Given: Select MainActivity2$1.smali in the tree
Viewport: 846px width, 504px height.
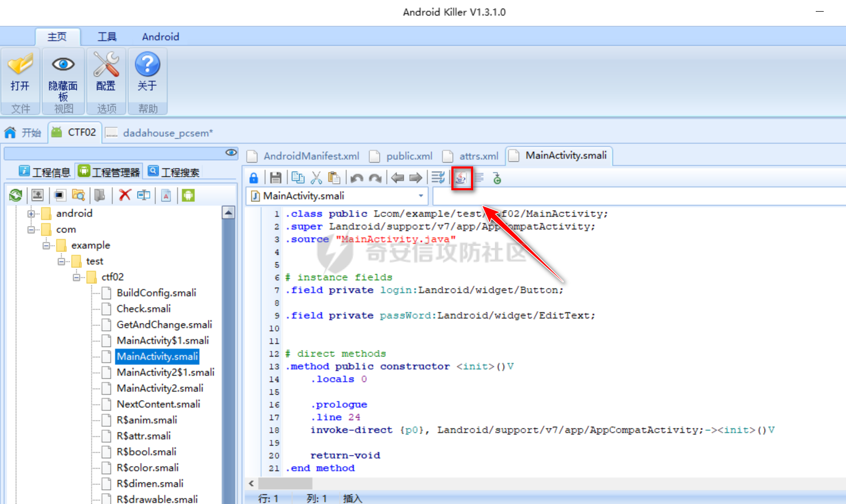Looking at the screenshot, I should (165, 372).
